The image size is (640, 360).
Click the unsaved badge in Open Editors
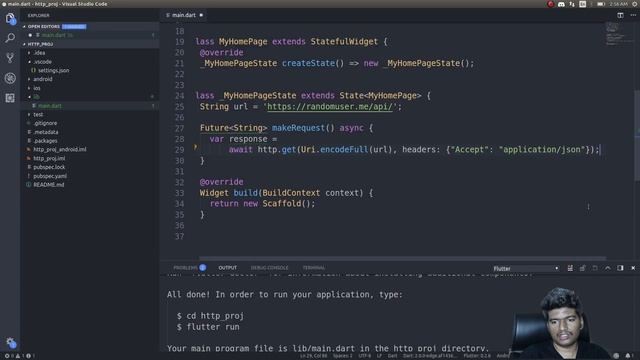pyautogui.click(x=74, y=27)
